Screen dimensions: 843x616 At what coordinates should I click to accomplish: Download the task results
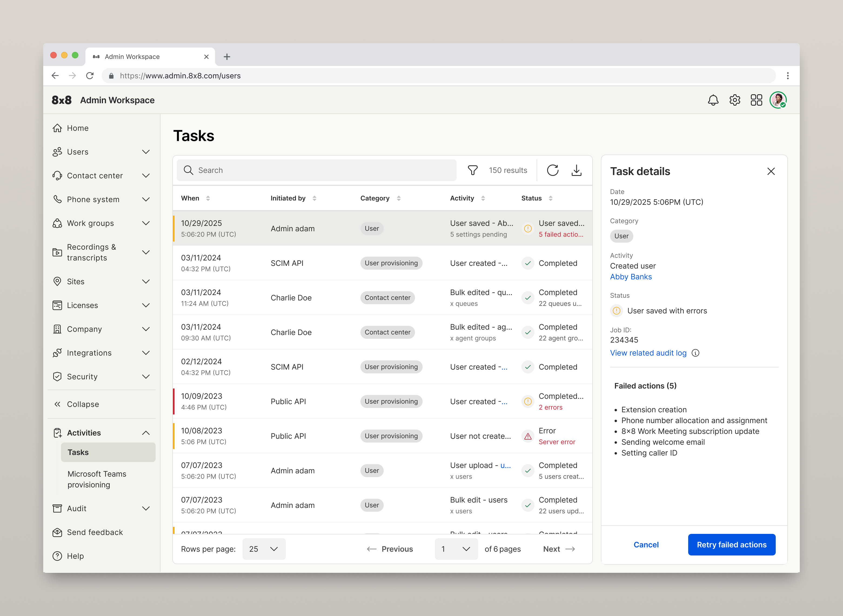[576, 170]
